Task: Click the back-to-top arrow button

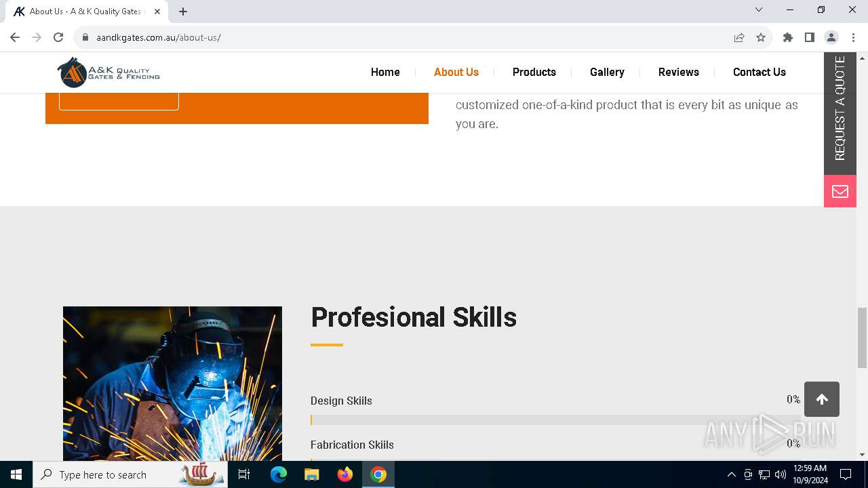Action: pos(822,399)
